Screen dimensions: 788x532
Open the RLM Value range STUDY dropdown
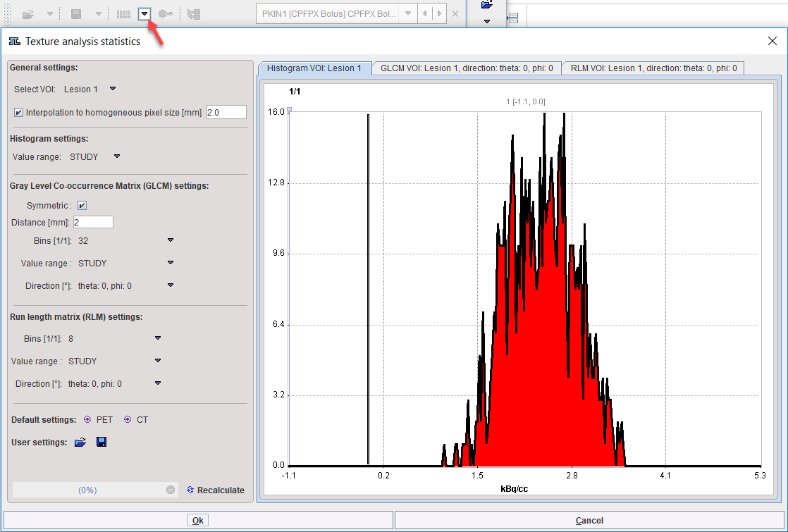click(158, 361)
